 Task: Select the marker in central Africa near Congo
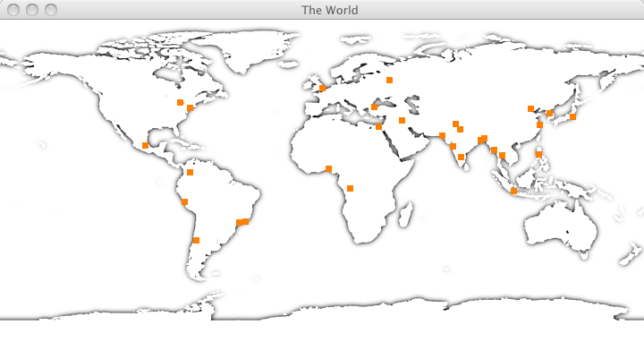pyautogui.click(x=350, y=188)
